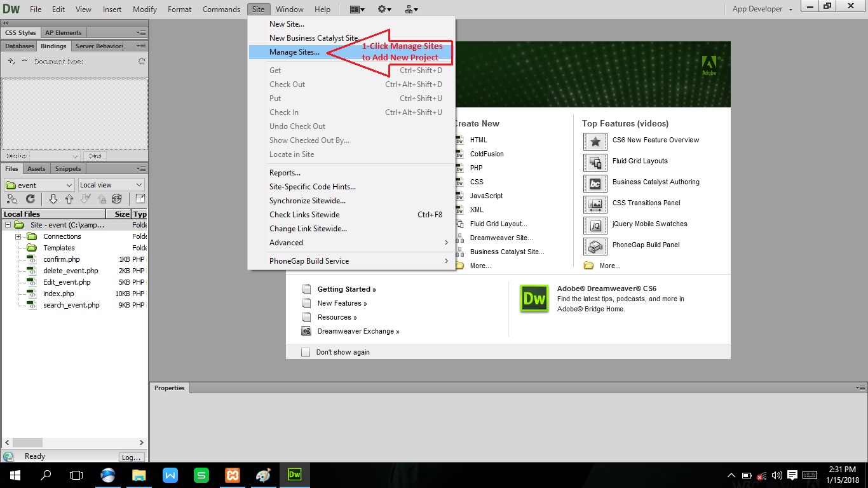Open the New Features link

[342, 303]
